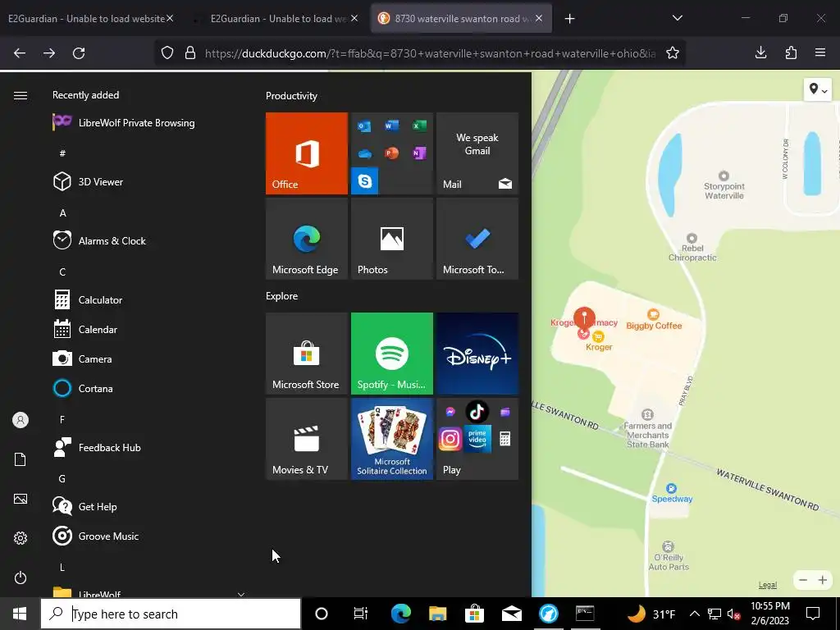Open 3D Viewer from the app list
840x630 pixels.
click(150, 181)
